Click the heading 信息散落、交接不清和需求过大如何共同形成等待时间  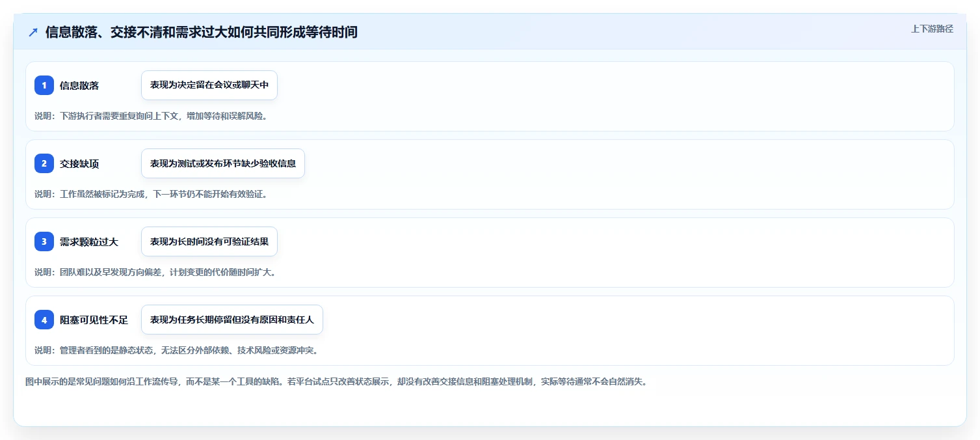[202, 32]
